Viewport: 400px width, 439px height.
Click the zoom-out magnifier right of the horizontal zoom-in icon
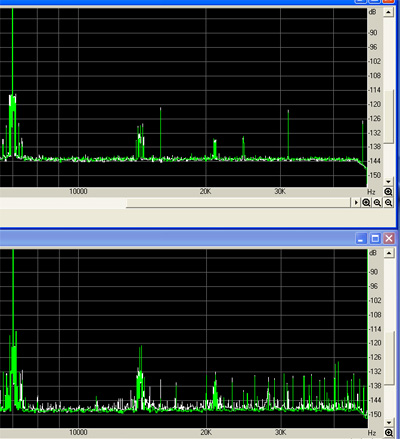[377, 202]
